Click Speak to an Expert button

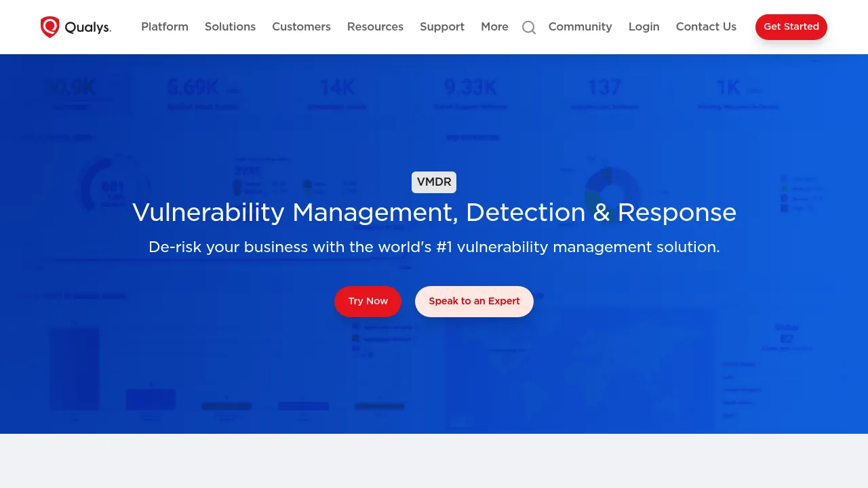click(x=475, y=302)
